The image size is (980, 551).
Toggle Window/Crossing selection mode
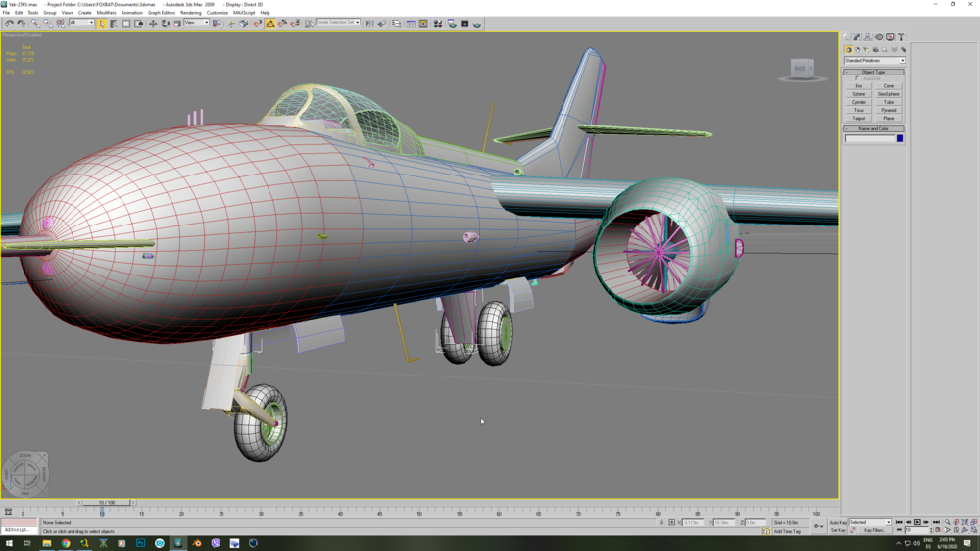click(139, 24)
